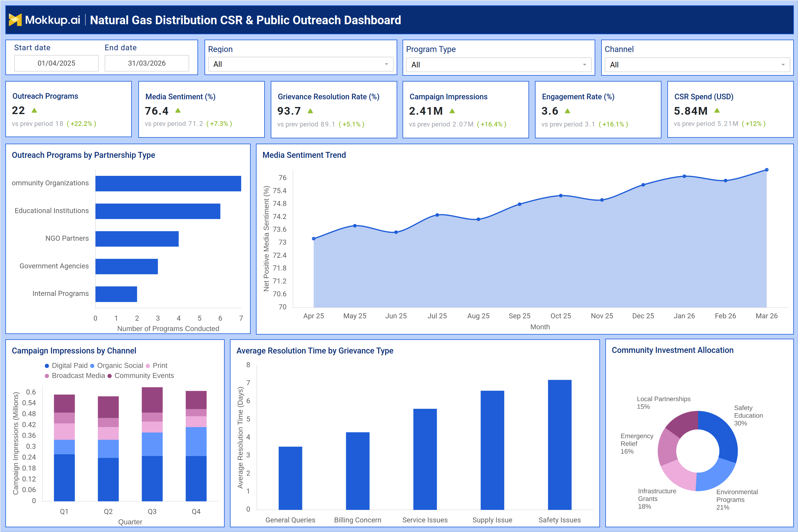Click the Engagement Rate value 3.6

550,111
